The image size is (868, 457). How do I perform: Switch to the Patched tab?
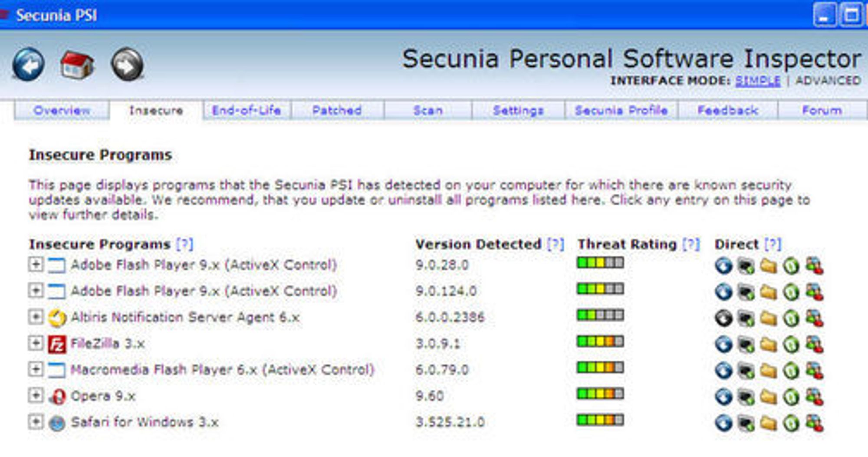tap(337, 110)
